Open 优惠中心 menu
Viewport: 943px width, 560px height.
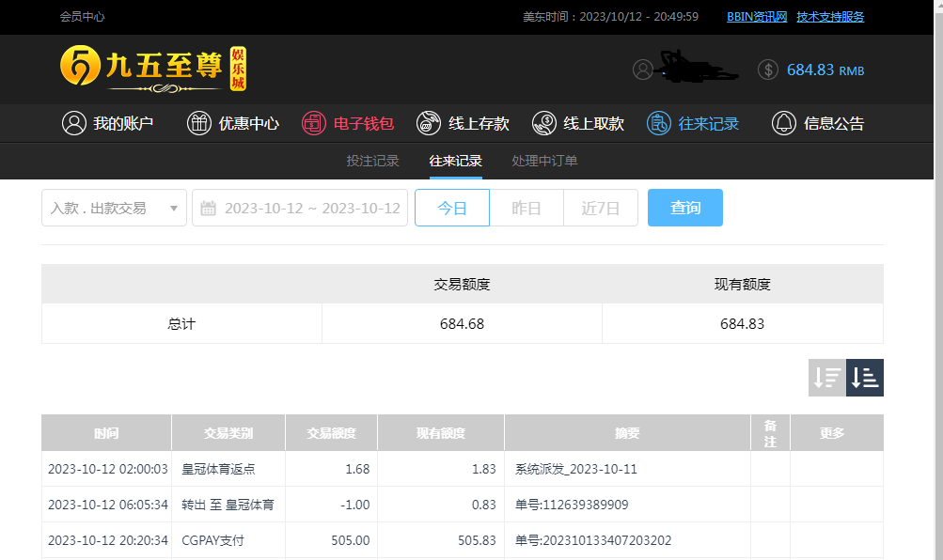coord(233,123)
